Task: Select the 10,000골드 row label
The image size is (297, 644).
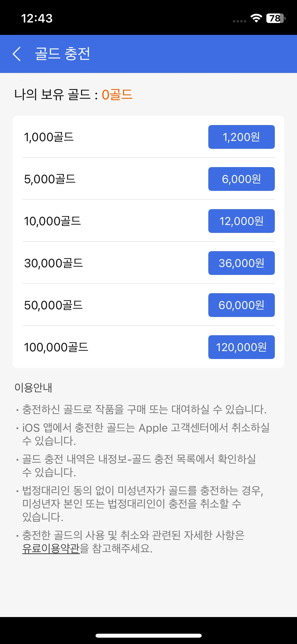Action: point(52,221)
